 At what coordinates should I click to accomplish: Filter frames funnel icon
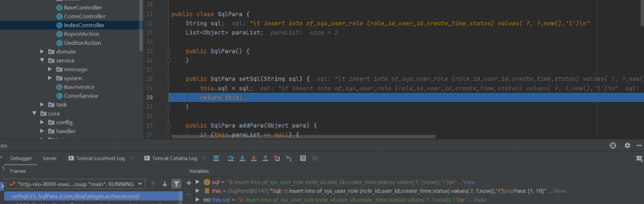click(x=176, y=184)
